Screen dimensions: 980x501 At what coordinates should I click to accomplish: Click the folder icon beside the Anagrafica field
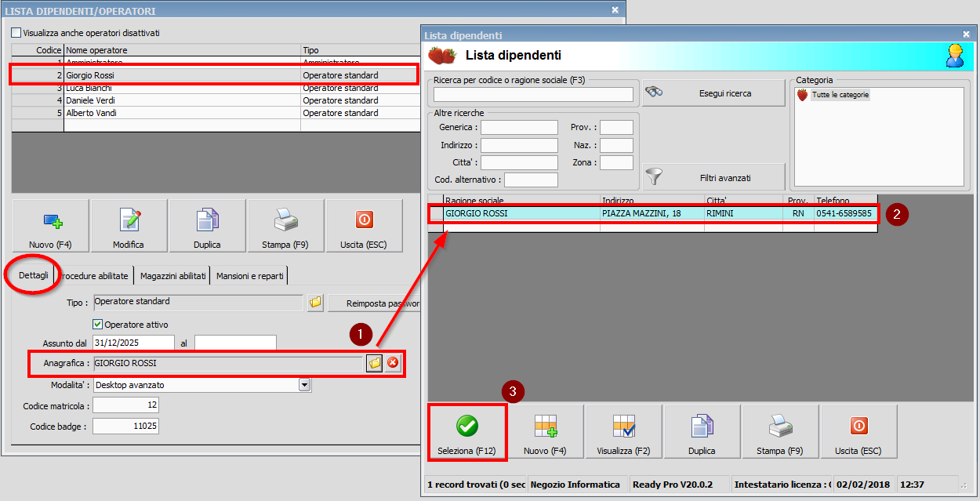tap(374, 363)
